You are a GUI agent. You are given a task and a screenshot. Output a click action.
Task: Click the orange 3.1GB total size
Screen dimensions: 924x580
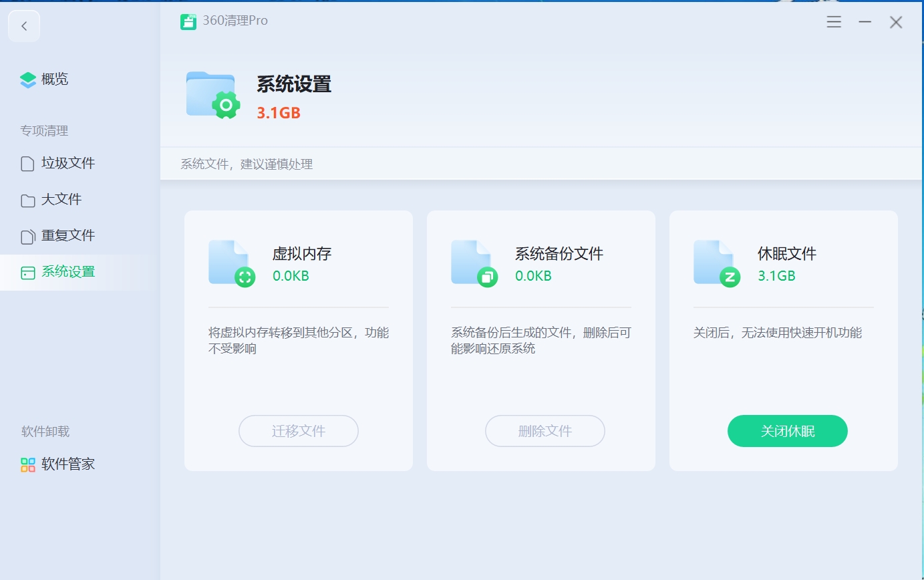(x=279, y=113)
